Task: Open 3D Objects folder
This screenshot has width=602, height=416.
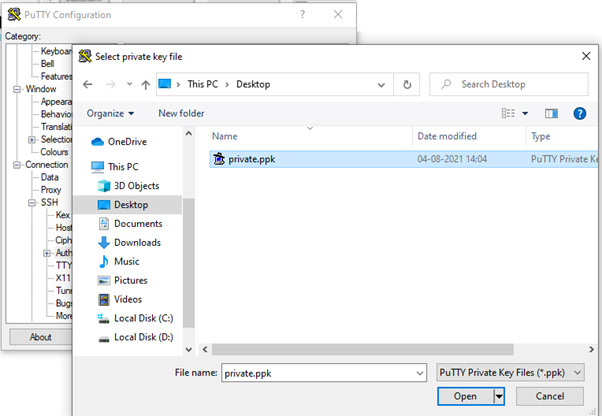Action: (128, 186)
